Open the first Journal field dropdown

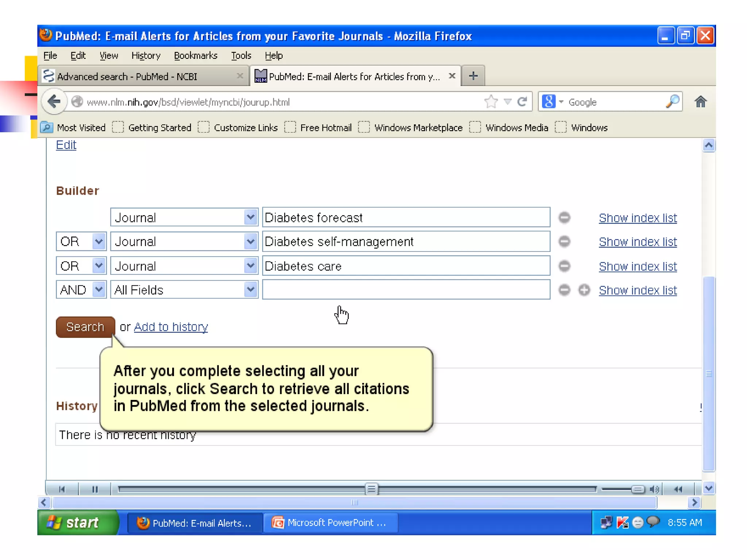pyautogui.click(x=250, y=218)
